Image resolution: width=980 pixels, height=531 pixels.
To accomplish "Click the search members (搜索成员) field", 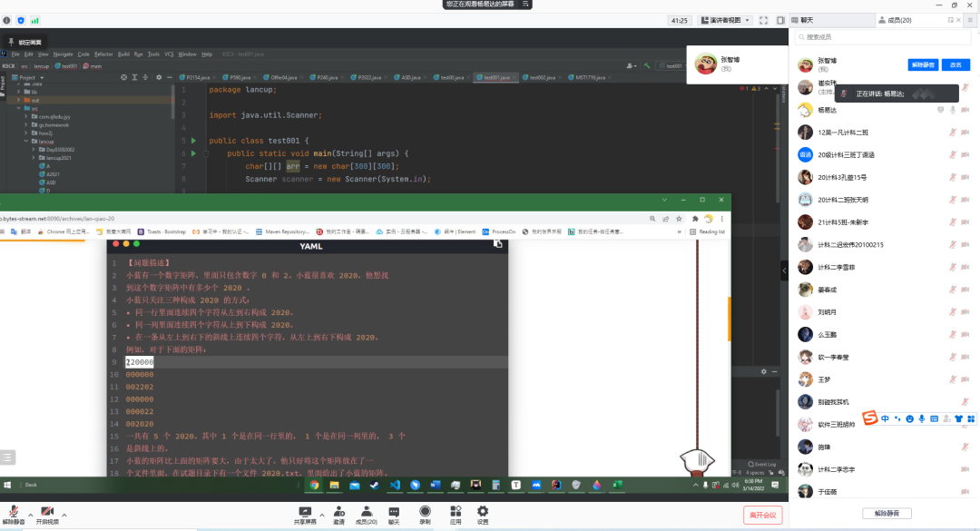I will coord(883,37).
